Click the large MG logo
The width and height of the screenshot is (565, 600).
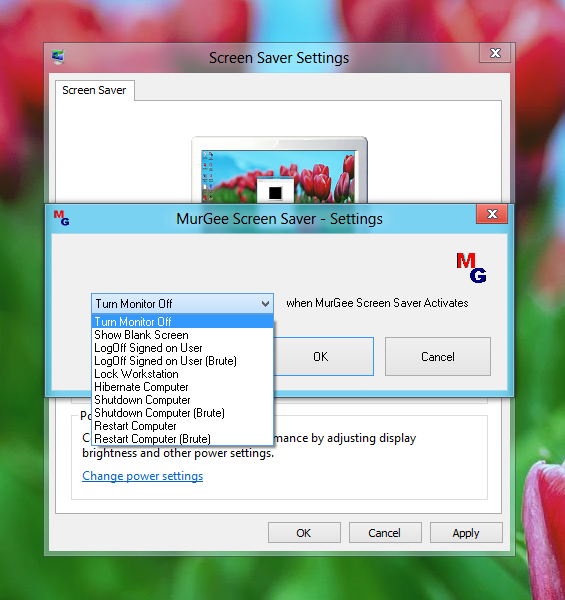pyautogui.click(x=471, y=267)
